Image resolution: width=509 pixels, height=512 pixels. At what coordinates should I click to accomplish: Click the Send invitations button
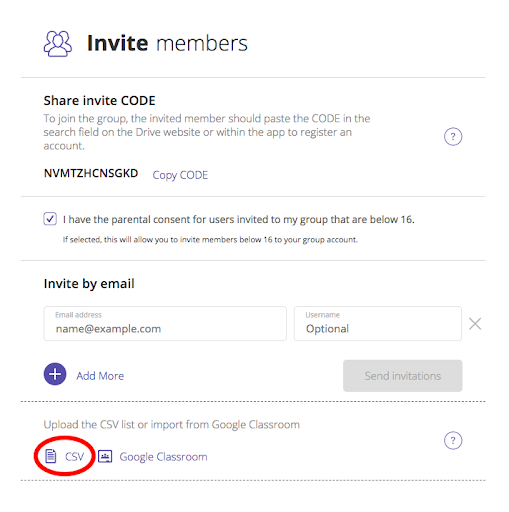(402, 376)
